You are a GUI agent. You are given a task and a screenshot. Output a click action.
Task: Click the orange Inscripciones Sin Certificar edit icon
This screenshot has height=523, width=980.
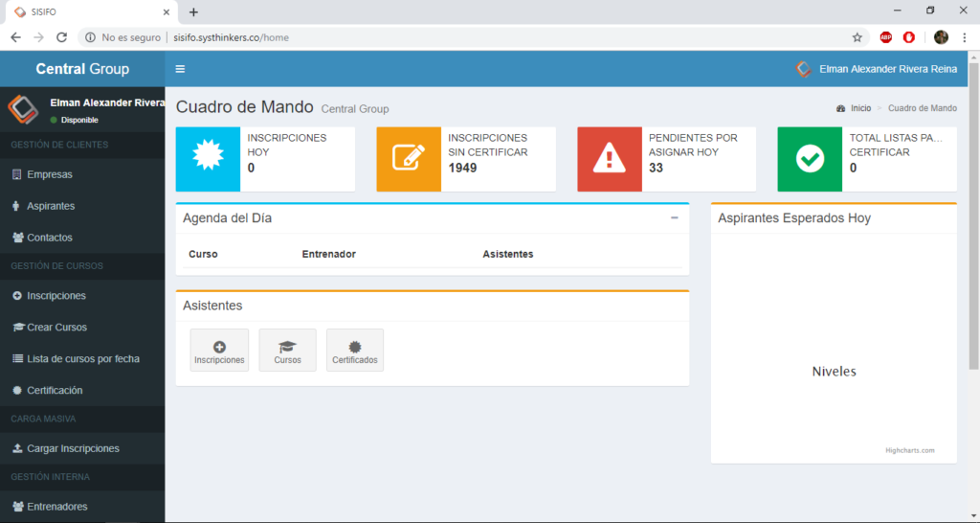(409, 159)
